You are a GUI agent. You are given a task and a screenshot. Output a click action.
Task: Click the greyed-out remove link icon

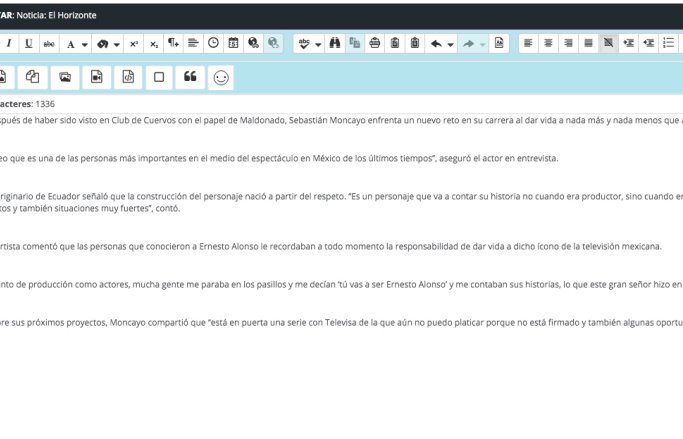tap(273, 43)
